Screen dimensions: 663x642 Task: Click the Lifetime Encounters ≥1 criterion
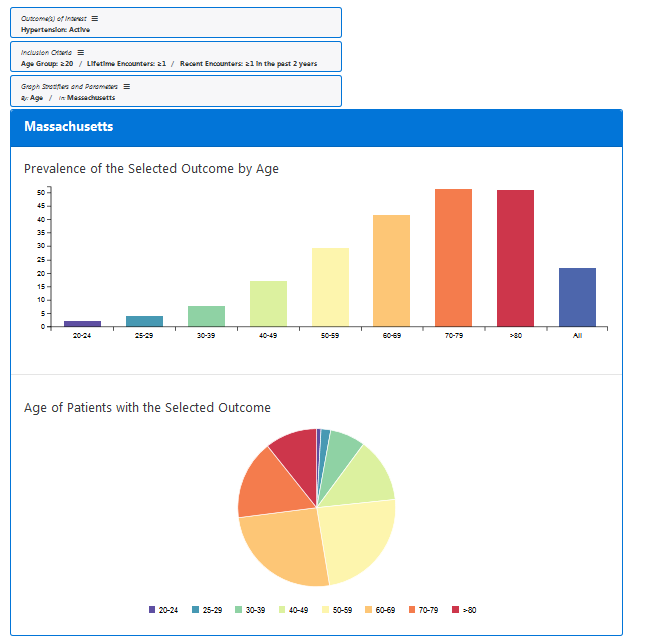tap(126, 63)
